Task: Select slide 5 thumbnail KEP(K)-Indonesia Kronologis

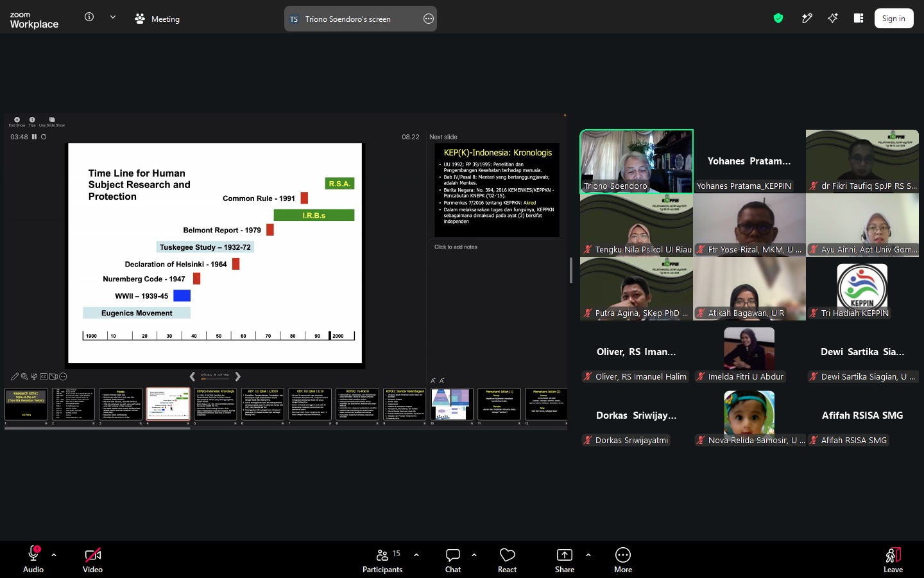Action: [215, 405]
